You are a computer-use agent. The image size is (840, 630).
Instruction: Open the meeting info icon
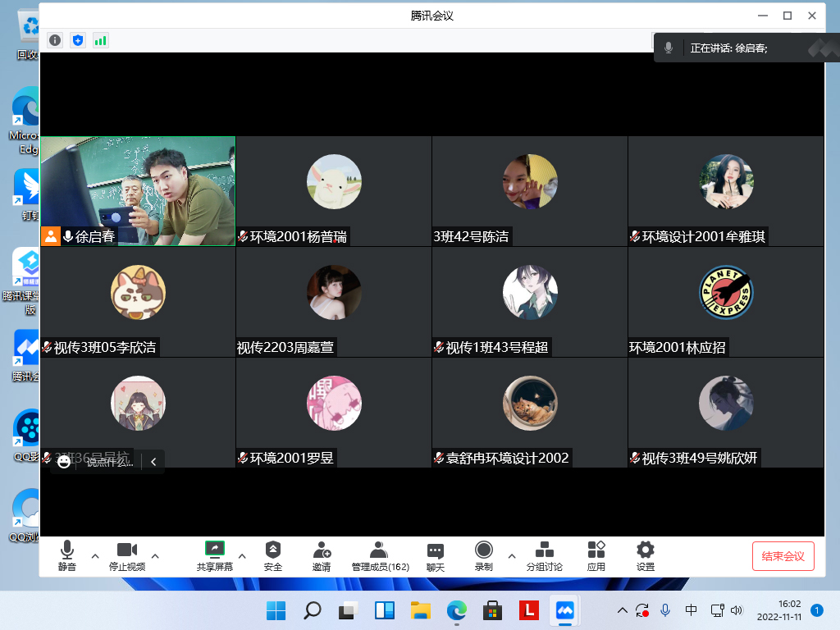click(x=55, y=40)
